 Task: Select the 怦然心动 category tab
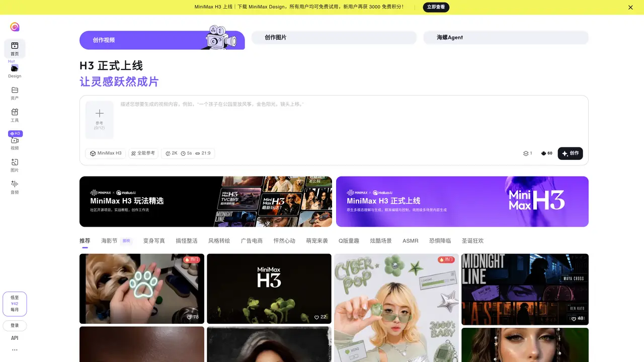(284, 241)
